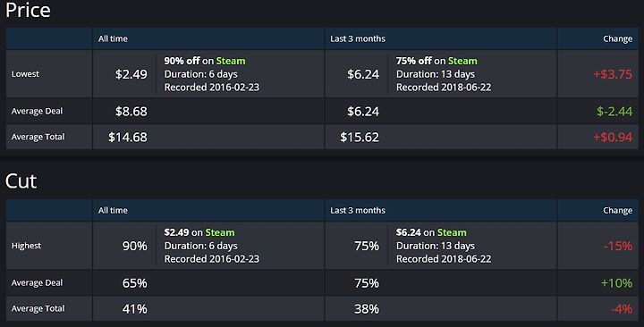Image resolution: width=644 pixels, height=327 pixels.
Task: Select the Cut section heading
Action: (x=21, y=181)
